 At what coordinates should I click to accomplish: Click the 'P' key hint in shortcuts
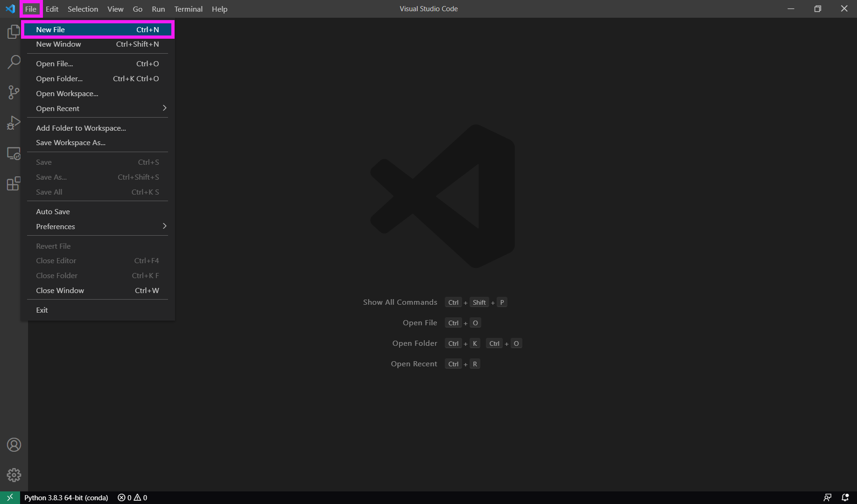click(502, 302)
